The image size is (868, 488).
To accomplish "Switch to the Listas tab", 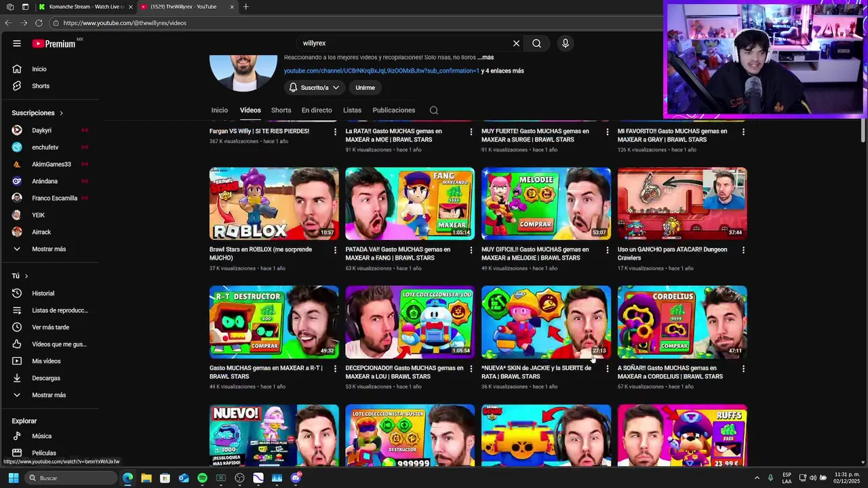I will click(352, 110).
